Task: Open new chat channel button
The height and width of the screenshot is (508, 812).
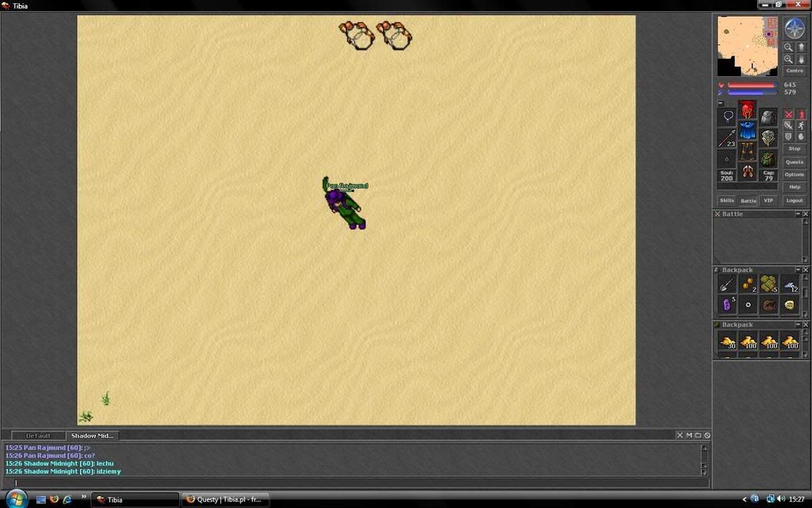Action: (x=698, y=436)
